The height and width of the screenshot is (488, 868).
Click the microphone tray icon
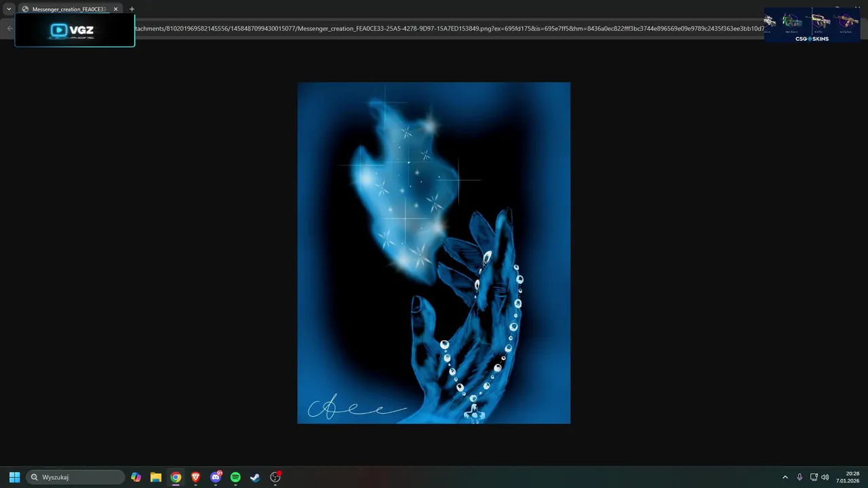tap(800, 477)
